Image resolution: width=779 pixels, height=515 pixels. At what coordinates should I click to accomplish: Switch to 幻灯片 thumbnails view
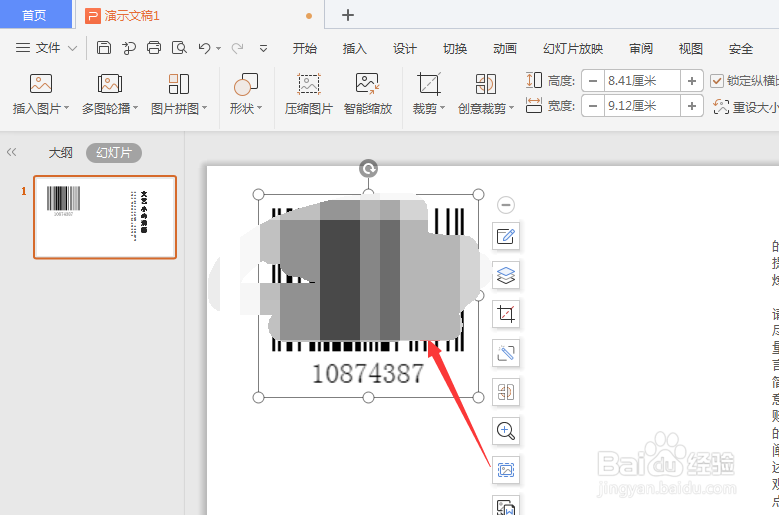pos(114,152)
